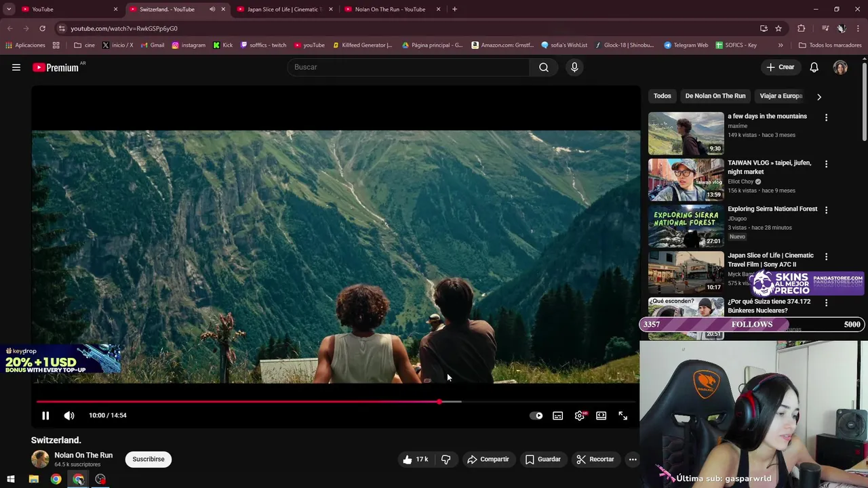Mute the video volume speaker
Viewport: 868px width, 488px height.
69,415
